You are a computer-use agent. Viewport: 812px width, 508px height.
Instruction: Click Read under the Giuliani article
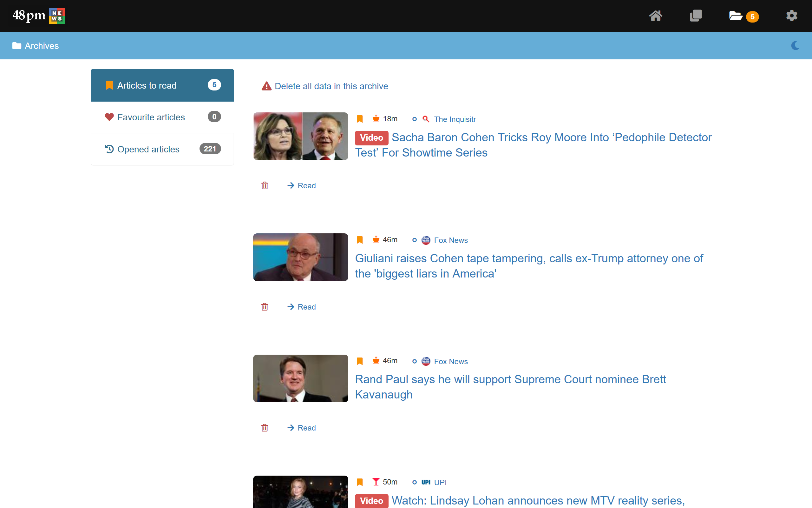click(301, 307)
